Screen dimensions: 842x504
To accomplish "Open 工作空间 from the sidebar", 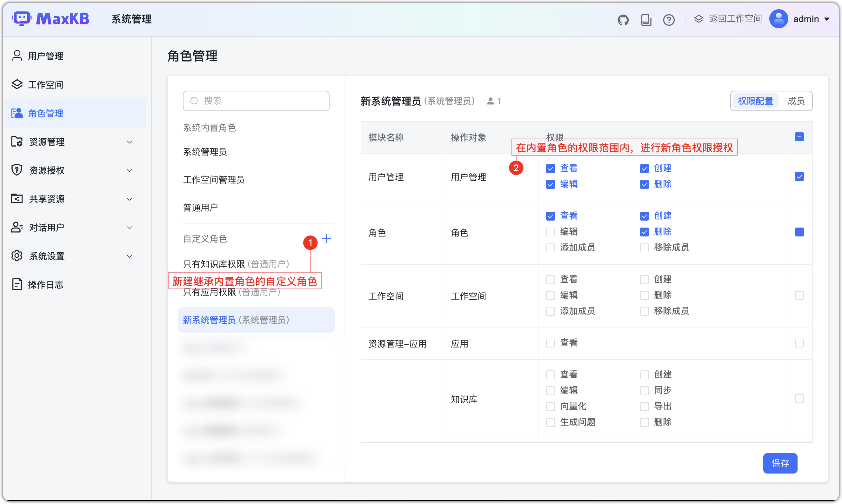I will pos(45,84).
